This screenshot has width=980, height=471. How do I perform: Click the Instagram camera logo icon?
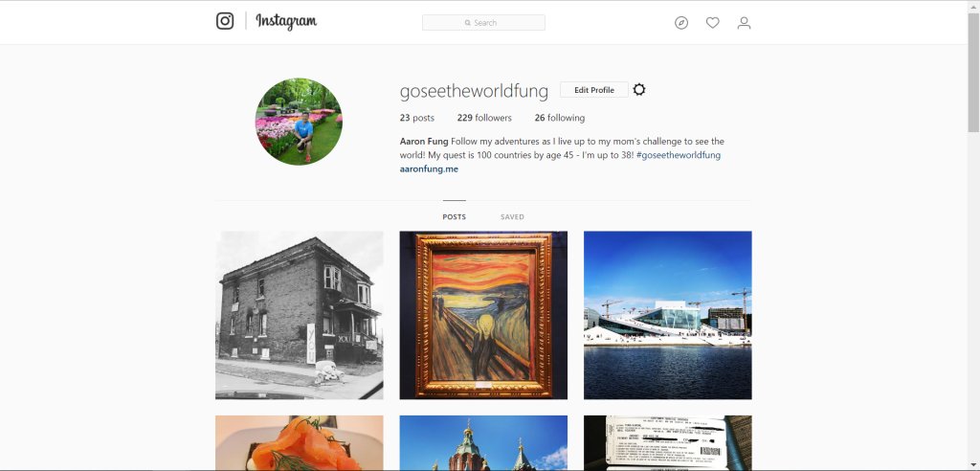225,21
